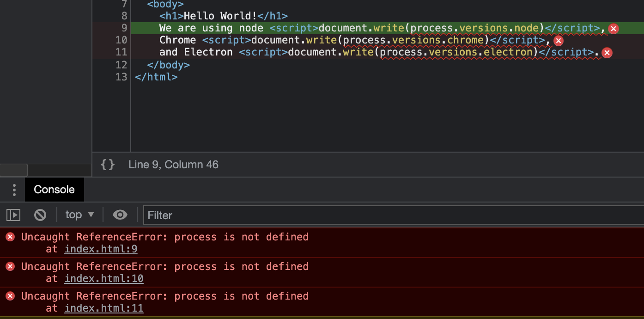Select the Console drawer tab
The width and height of the screenshot is (644, 319).
pos(54,190)
